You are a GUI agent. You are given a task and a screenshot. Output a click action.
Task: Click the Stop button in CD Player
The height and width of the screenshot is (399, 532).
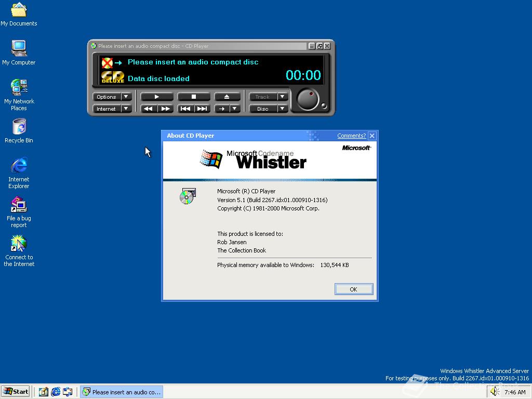[x=193, y=97]
